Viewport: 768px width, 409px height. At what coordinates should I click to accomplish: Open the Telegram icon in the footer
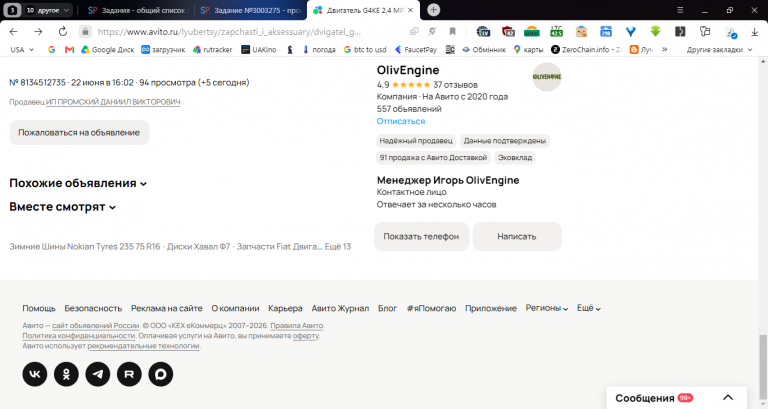tap(98, 374)
